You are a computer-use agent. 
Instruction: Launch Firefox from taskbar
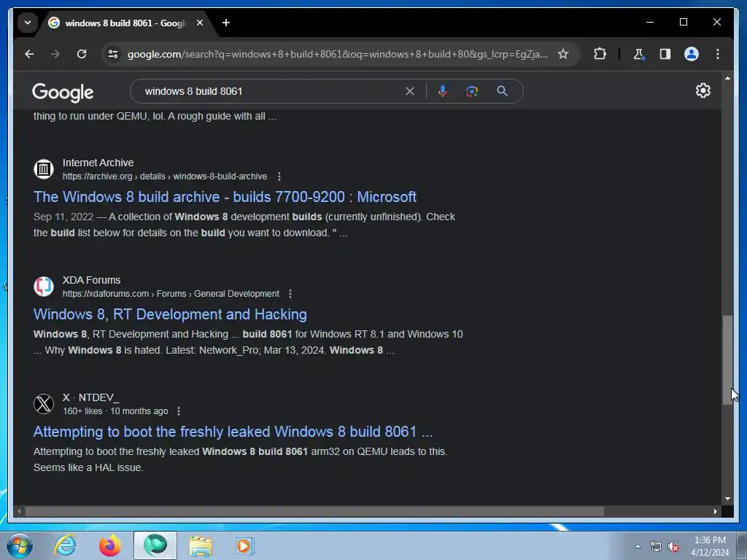[x=110, y=545]
